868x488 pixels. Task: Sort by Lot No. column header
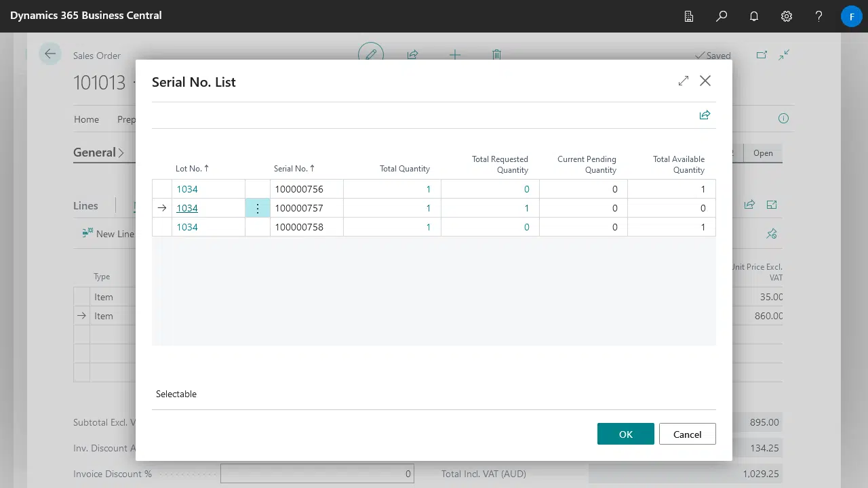[x=192, y=169]
